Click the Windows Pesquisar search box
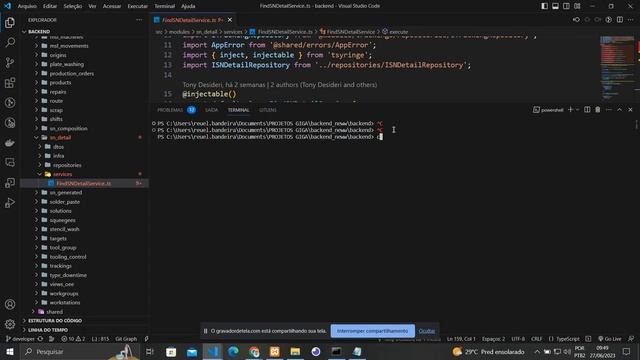 pos(80,351)
